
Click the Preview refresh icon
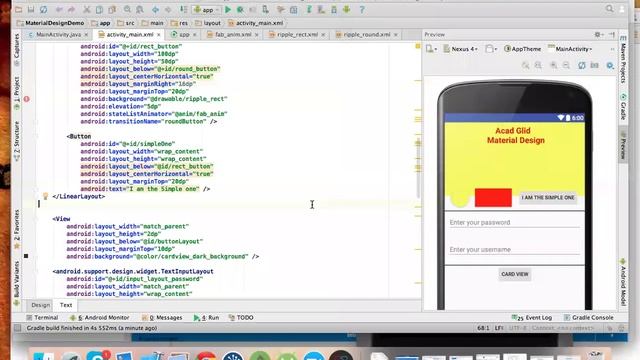[x=582, y=65]
